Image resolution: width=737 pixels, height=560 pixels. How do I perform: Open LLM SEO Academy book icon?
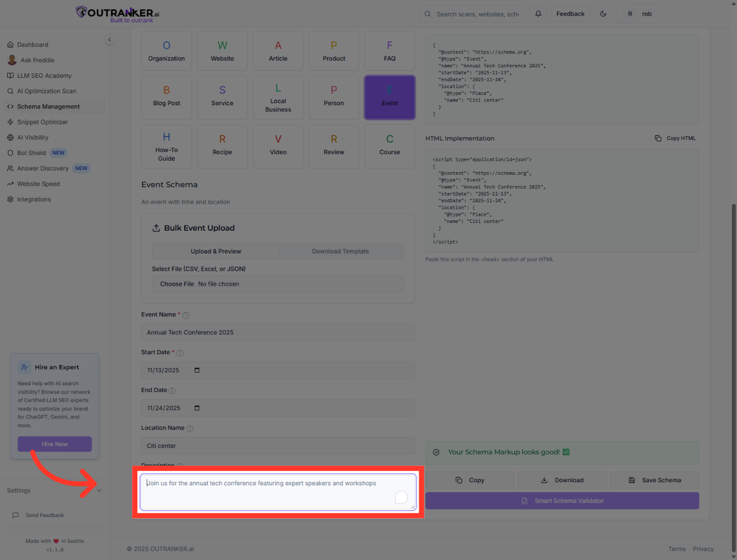10,76
